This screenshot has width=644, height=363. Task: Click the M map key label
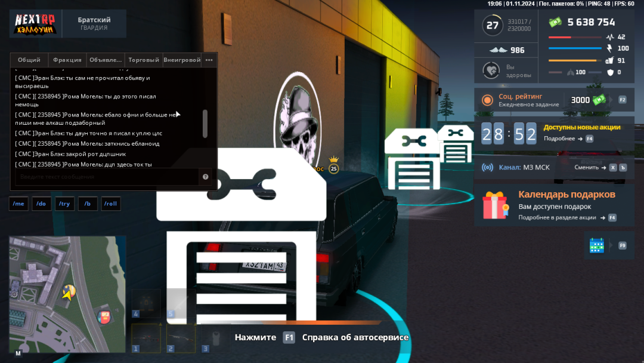click(x=18, y=353)
